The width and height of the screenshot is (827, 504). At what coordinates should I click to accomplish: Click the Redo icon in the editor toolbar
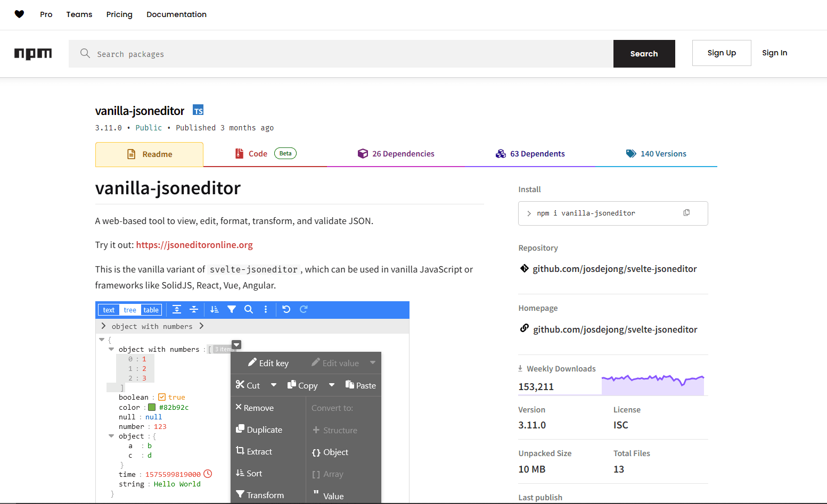(303, 309)
